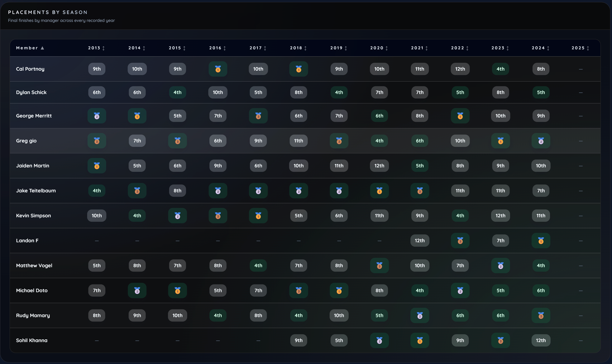Sort by the 2025 season column

click(x=580, y=48)
